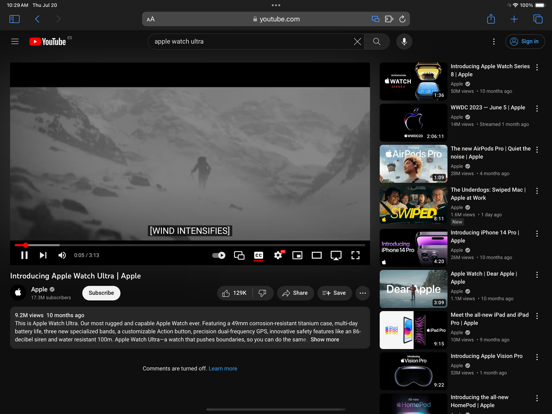Dislike this video
Screen dimensions: 552x414
point(263,293)
